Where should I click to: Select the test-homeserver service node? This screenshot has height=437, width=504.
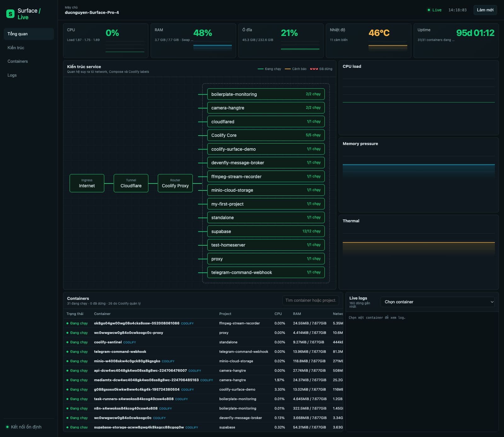(266, 245)
